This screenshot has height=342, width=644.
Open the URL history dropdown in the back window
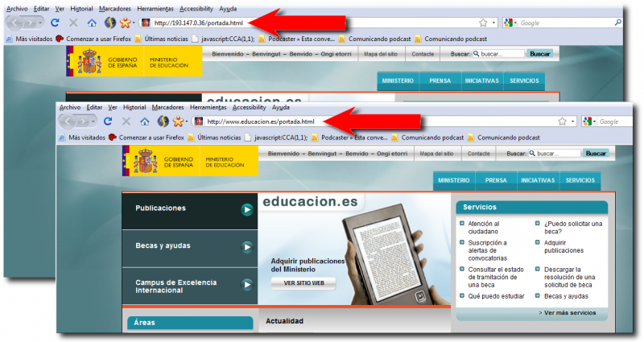pyautogui.click(x=493, y=23)
